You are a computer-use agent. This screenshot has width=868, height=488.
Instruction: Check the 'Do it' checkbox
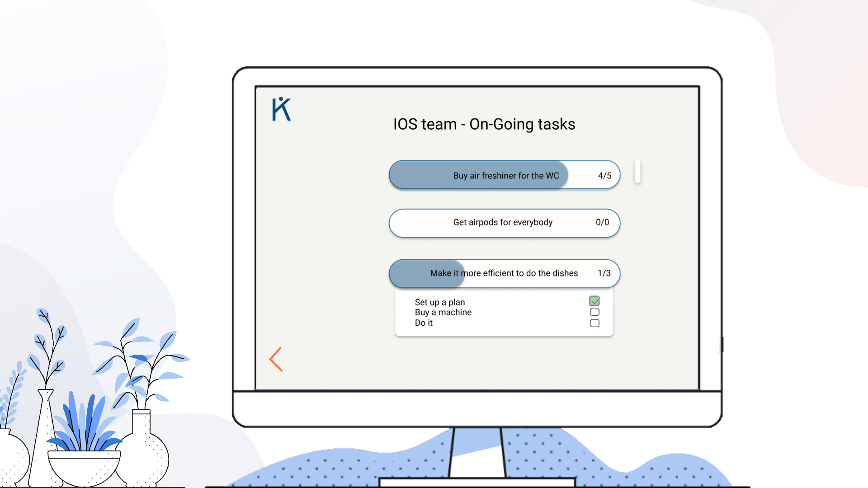(594, 323)
